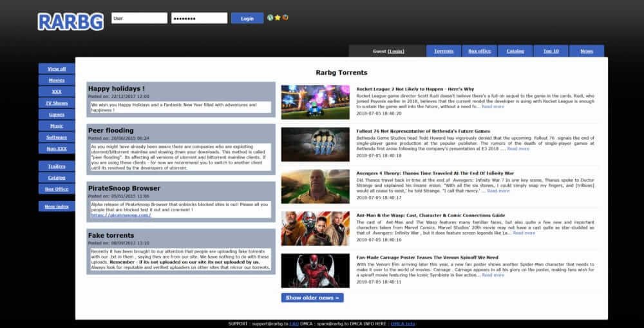The image size is (644, 328).
Task: Open Software category in sidebar
Action: pyautogui.click(x=57, y=137)
